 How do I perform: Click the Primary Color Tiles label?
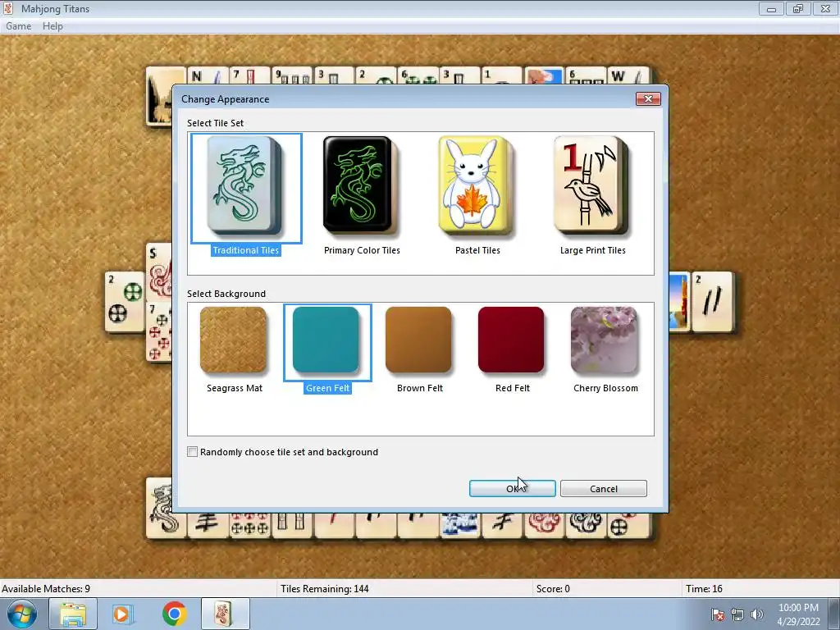362,250
